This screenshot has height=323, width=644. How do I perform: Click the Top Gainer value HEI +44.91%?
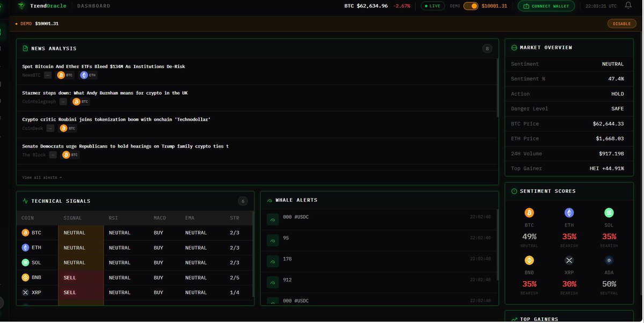click(606, 168)
